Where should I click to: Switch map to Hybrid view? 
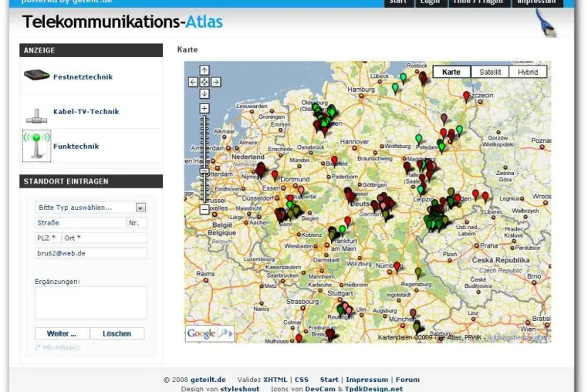tap(528, 72)
